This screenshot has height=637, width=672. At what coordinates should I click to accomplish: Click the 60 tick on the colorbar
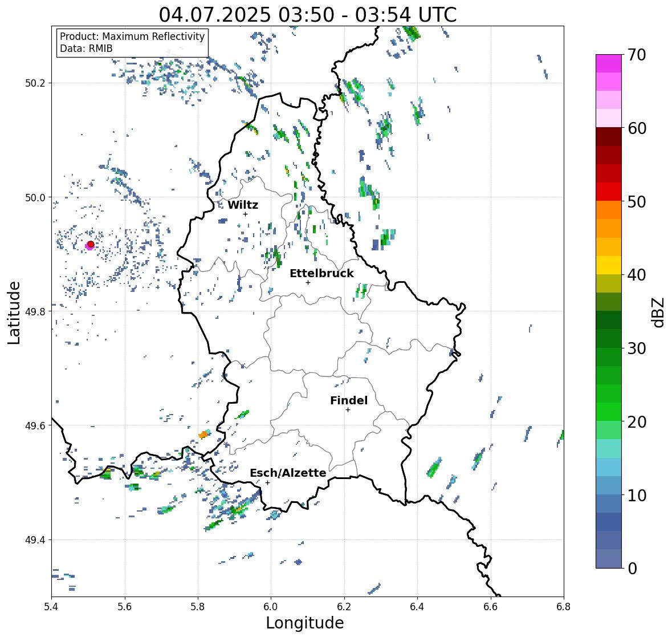pos(637,128)
